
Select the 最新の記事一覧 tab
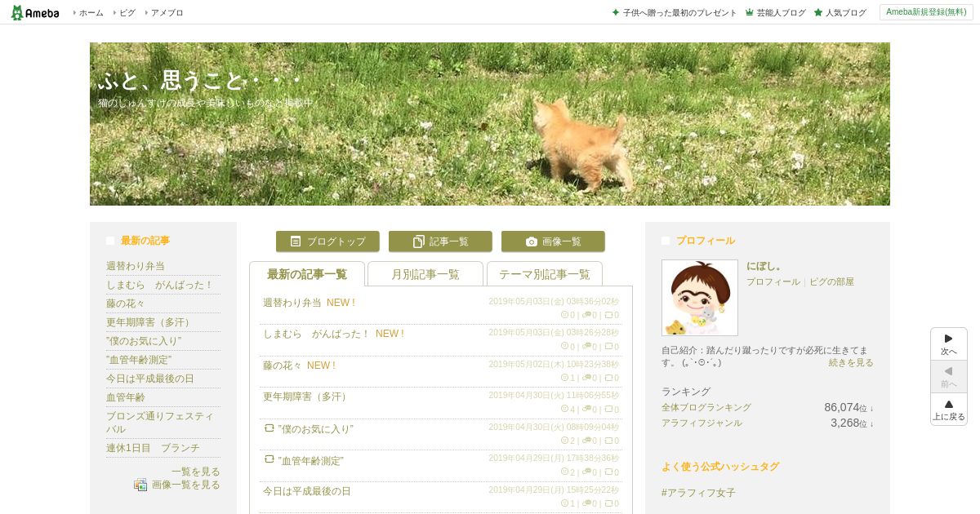click(307, 274)
